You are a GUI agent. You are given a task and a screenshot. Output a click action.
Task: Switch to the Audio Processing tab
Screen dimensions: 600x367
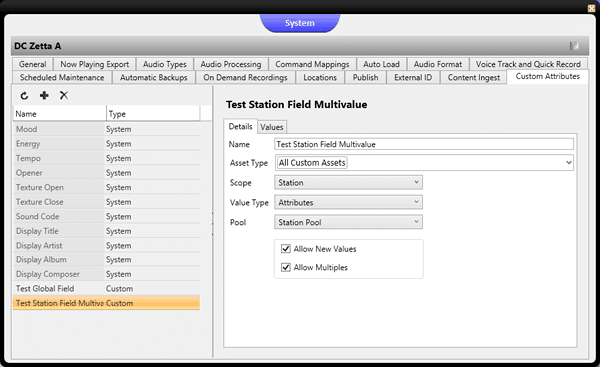pyautogui.click(x=231, y=64)
